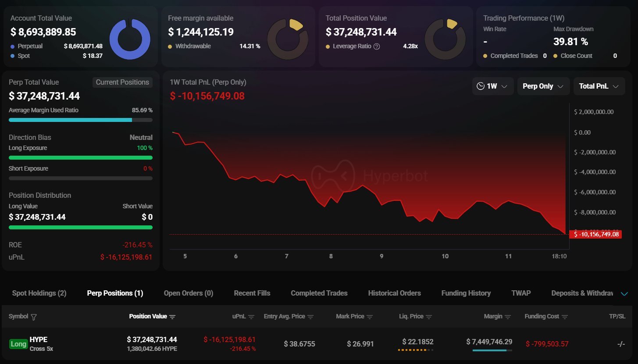Click the Average Margin Used Ratio bar
This screenshot has height=364, width=638.
[81, 120]
